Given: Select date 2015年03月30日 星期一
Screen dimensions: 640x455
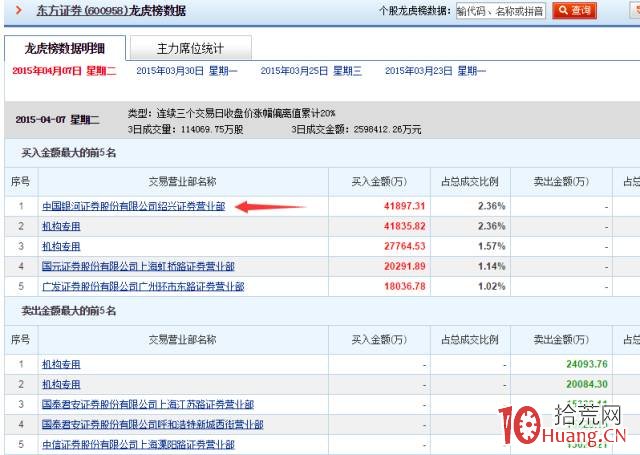Looking at the screenshot, I should 187,71.
